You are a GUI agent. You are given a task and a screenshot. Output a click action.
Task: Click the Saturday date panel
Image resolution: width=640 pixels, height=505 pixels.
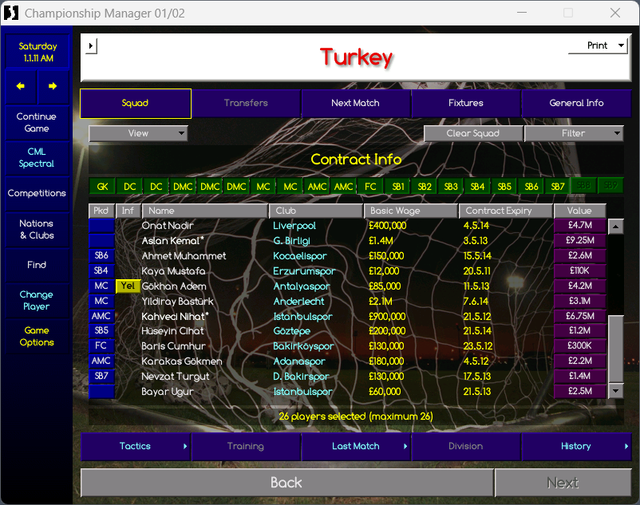tap(38, 52)
